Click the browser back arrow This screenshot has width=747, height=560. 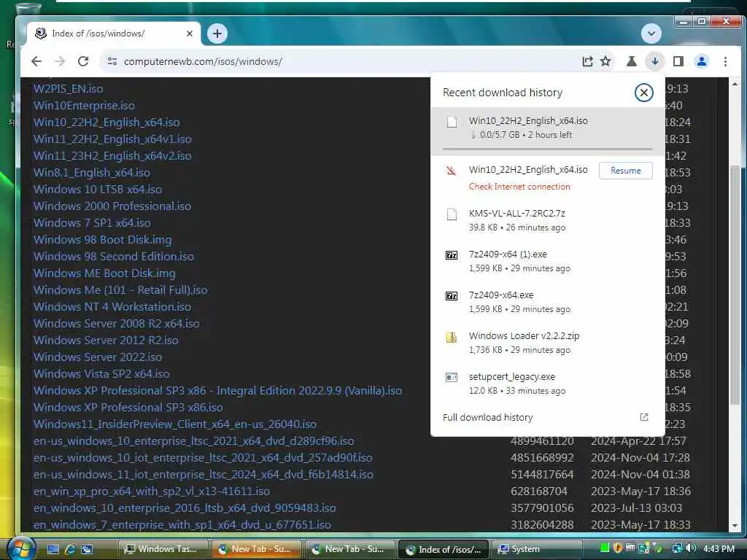(36, 61)
